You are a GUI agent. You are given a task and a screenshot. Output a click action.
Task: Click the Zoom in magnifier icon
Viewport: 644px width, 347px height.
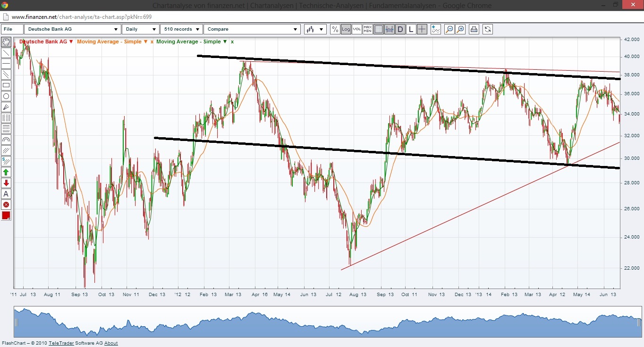460,29
